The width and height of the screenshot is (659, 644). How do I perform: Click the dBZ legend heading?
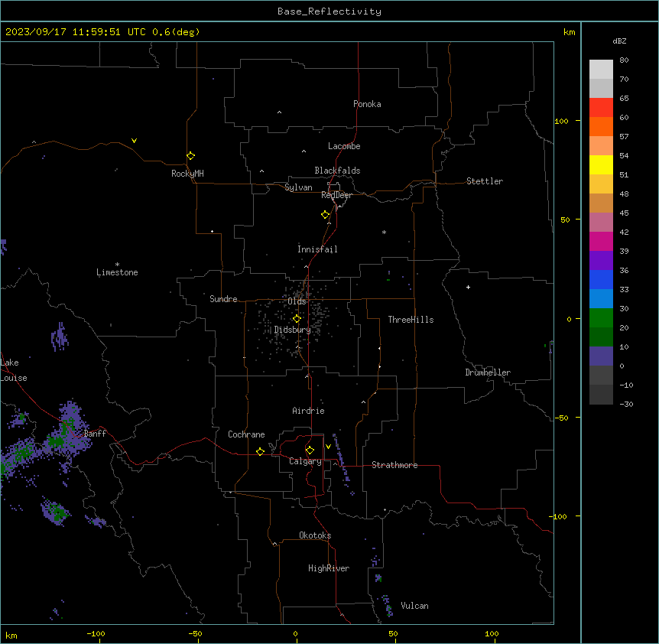click(619, 41)
